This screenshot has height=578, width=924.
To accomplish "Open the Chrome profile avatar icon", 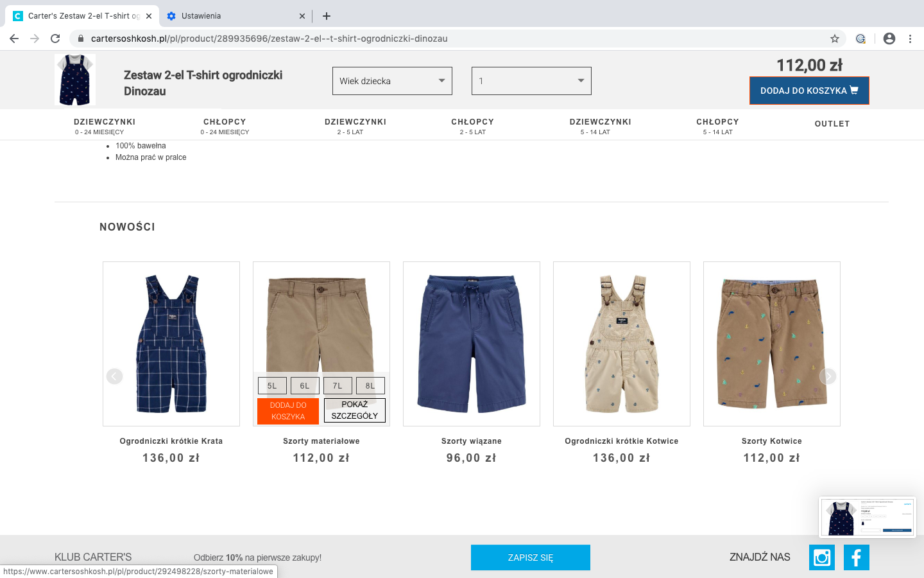I will tap(889, 39).
